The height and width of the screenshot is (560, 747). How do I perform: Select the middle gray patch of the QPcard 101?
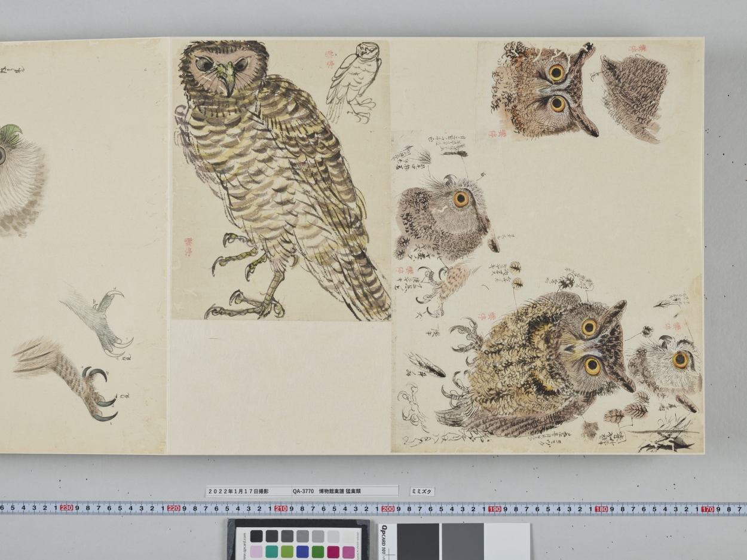coord(462,541)
